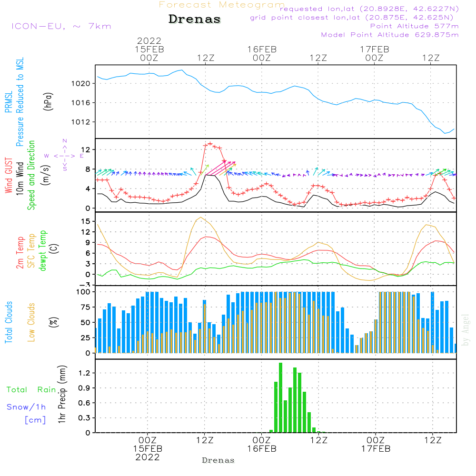The height and width of the screenshot is (476, 476).
Task: Click the bottom '17FEB' date label
Action: pyautogui.click(x=376, y=449)
